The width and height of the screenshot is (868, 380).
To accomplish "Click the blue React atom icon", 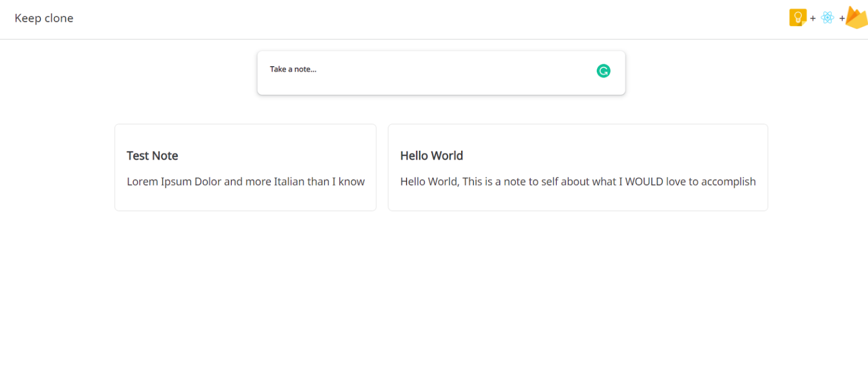I will coord(827,18).
